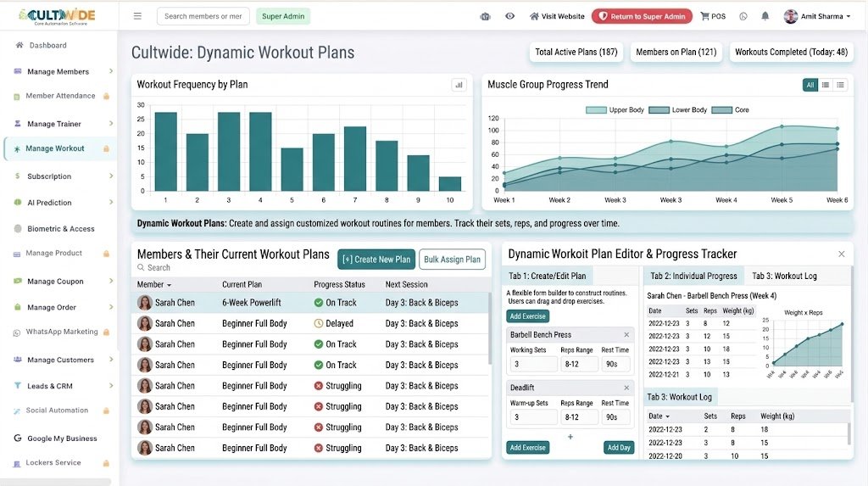This screenshot has width=868, height=486.
Task: Open the notifications bell
Action: pyautogui.click(x=765, y=16)
